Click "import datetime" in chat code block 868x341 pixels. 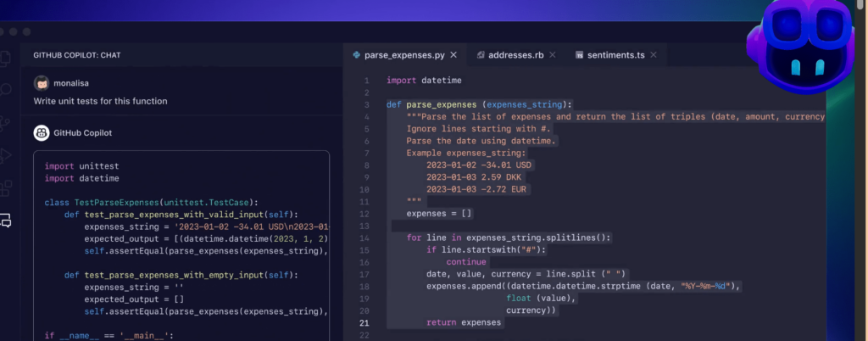[82, 178]
